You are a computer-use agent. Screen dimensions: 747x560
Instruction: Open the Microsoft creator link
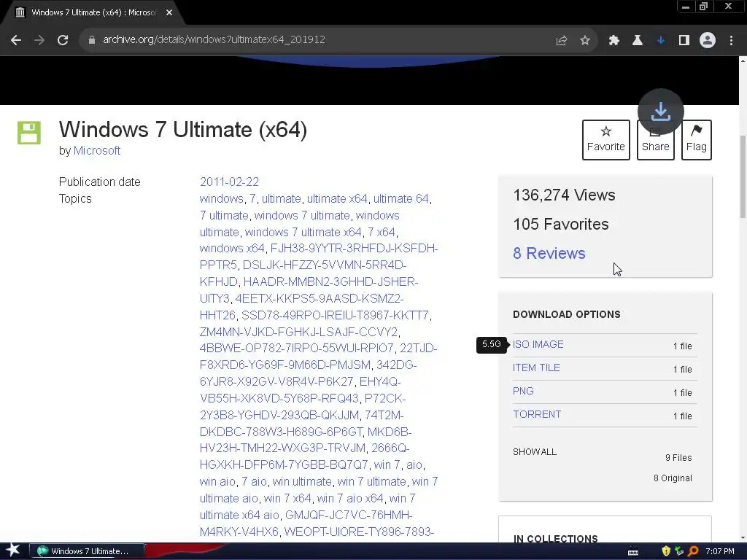click(x=97, y=150)
